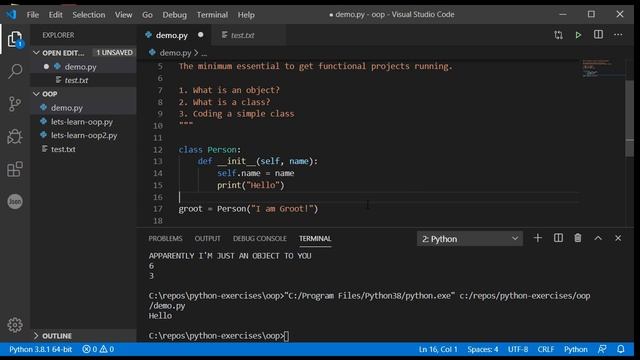640x360 pixels.
Task: Click Python 3.8.1 64-bit interpreter selector
Action: (x=40, y=349)
